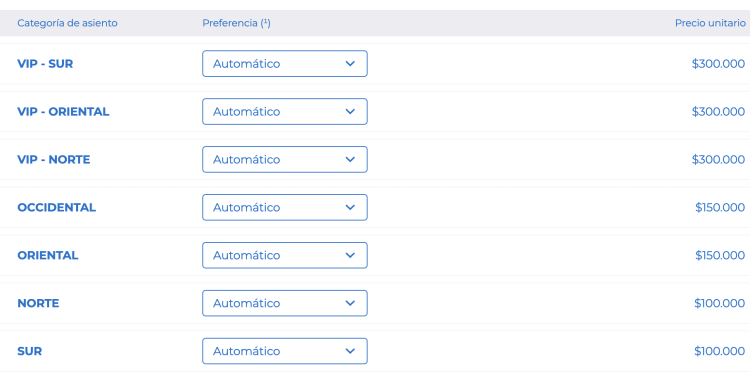Screen dimensions: 750x375
Task: Open the SUR preference dropdown
Action: pyautogui.click(x=285, y=351)
